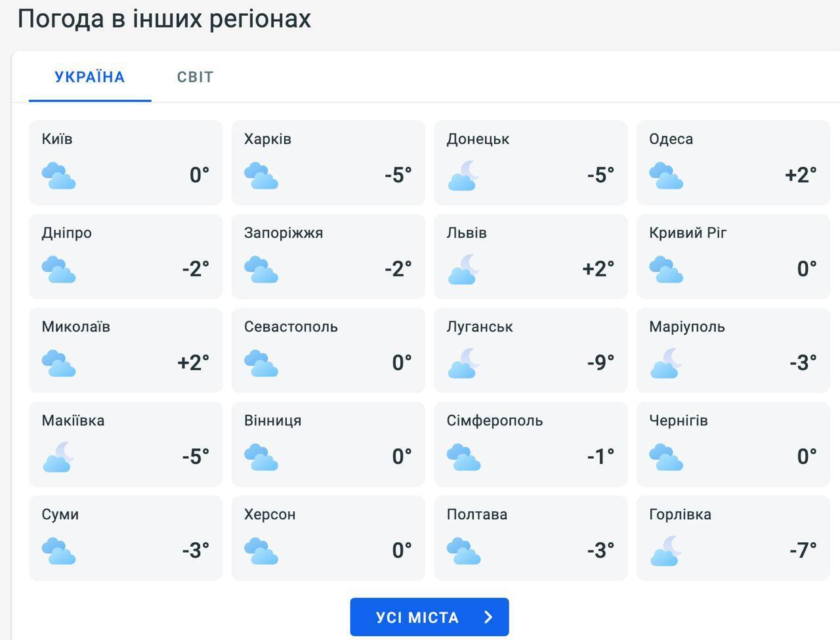The width and height of the screenshot is (840, 640).
Task: Click the cloud icon for Севастополь
Action: [261, 364]
